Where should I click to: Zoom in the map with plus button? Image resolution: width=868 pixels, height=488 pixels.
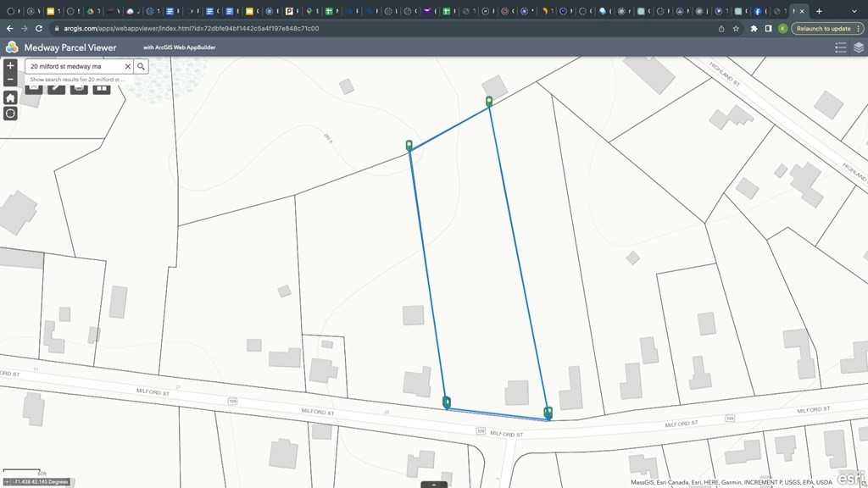click(x=10, y=65)
